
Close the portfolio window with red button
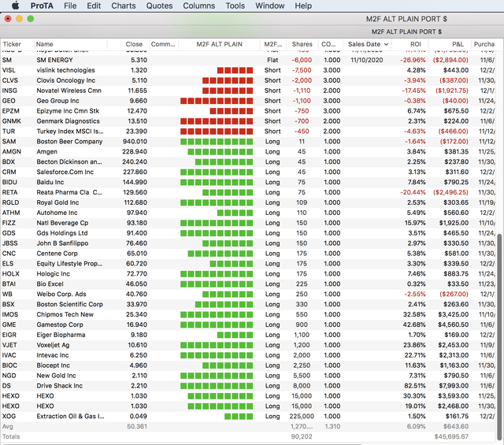(x=8, y=19)
